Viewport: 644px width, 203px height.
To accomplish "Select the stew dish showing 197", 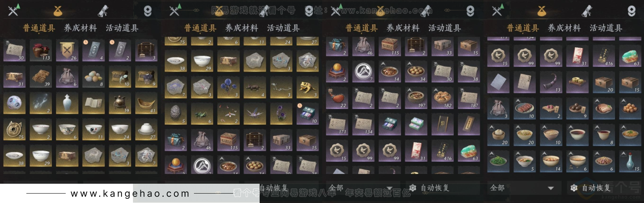I will 416,98.
